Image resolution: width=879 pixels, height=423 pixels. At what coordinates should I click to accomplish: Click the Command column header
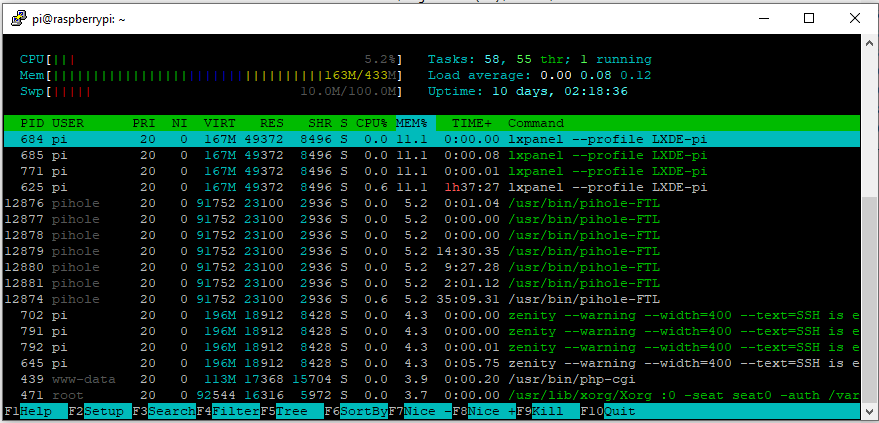[542, 122]
